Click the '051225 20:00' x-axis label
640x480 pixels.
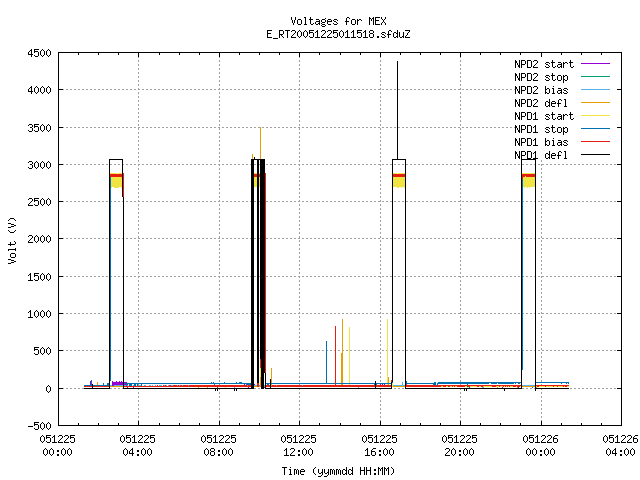coord(460,446)
